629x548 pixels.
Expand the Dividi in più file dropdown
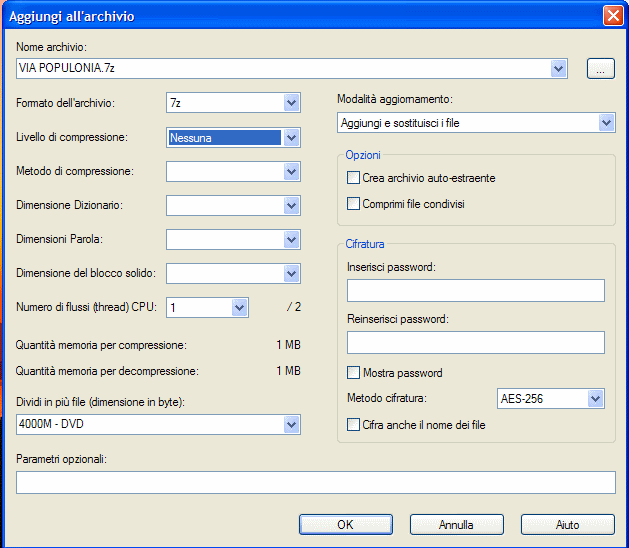point(158,424)
